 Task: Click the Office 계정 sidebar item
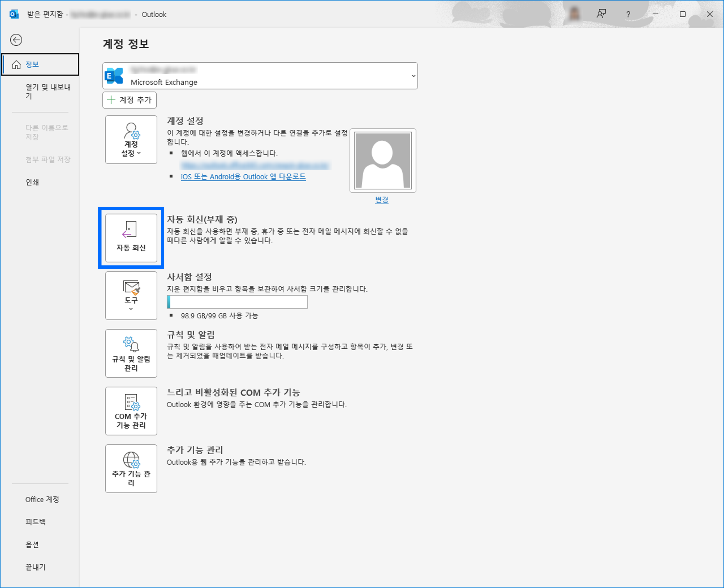(42, 499)
